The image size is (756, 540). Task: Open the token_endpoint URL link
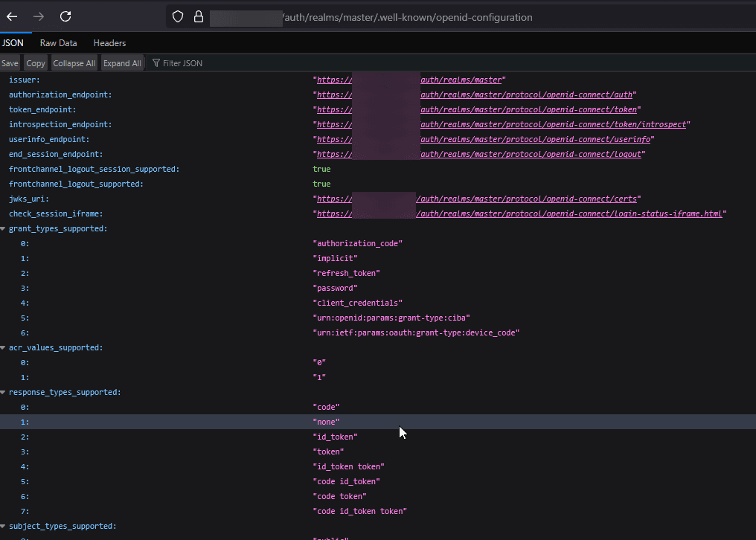tap(477, 110)
